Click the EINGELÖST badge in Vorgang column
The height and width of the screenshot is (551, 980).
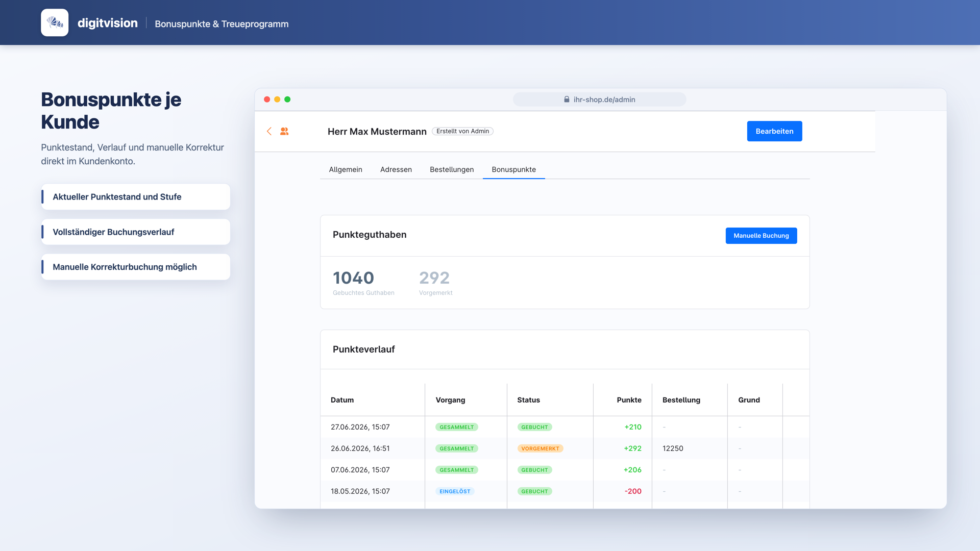click(455, 491)
